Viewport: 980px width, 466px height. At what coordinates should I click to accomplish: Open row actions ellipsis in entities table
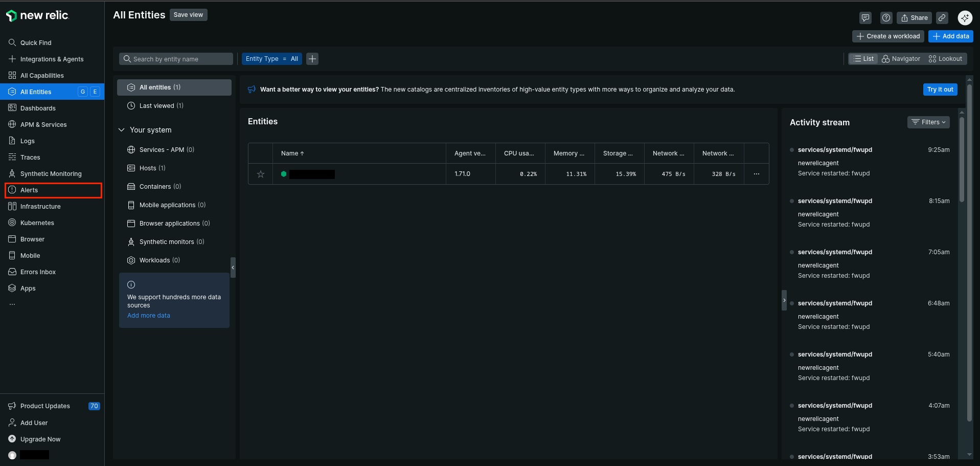tap(756, 174)
